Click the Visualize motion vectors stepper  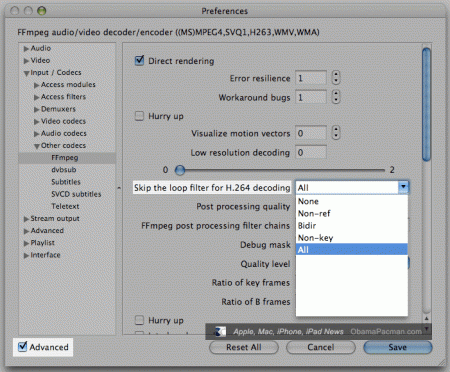pyautogui.click(x=336, y=133)
